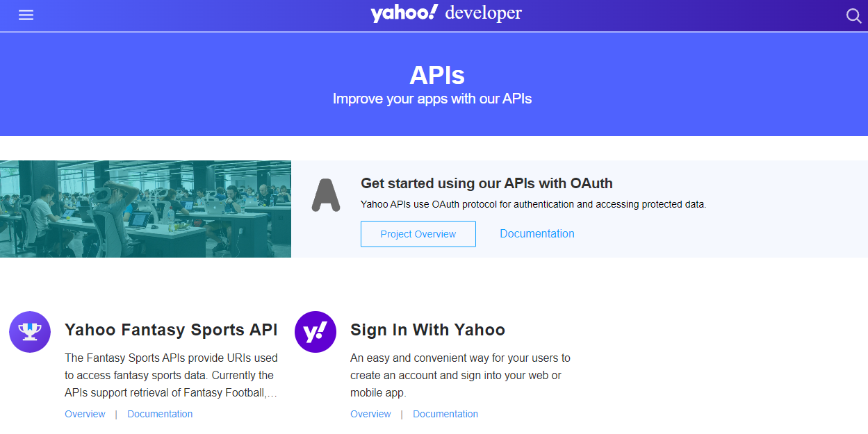Image resolution: width=868 pixels, height=434 pixels.
Task: Open the Sign In With Yahoo Overview link
Action: (370, 414)
